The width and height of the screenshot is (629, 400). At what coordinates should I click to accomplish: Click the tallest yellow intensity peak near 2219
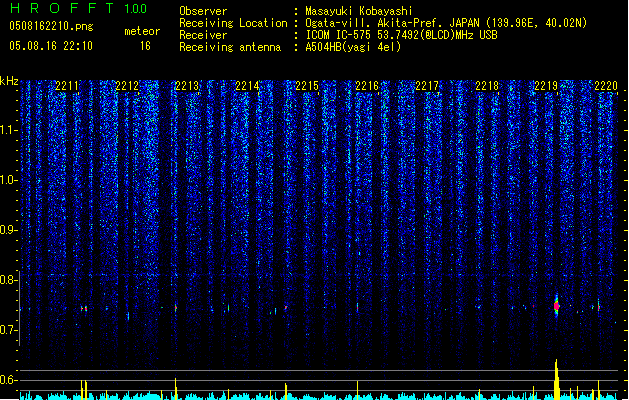(556, 379)
